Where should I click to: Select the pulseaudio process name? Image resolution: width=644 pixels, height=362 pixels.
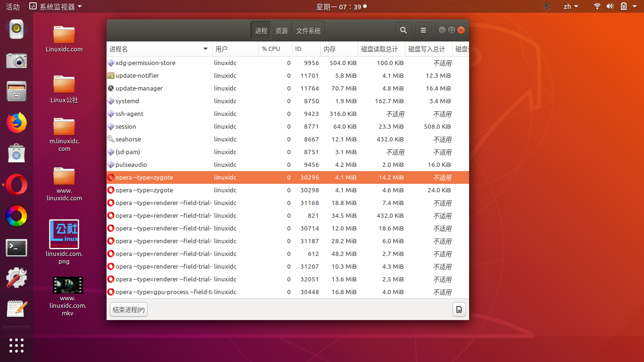131,165
